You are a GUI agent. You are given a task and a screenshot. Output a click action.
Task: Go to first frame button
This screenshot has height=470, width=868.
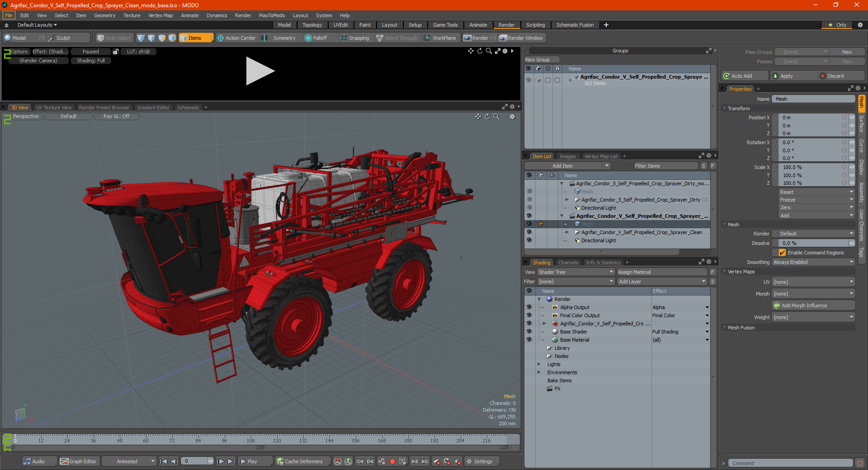point(163,461)
